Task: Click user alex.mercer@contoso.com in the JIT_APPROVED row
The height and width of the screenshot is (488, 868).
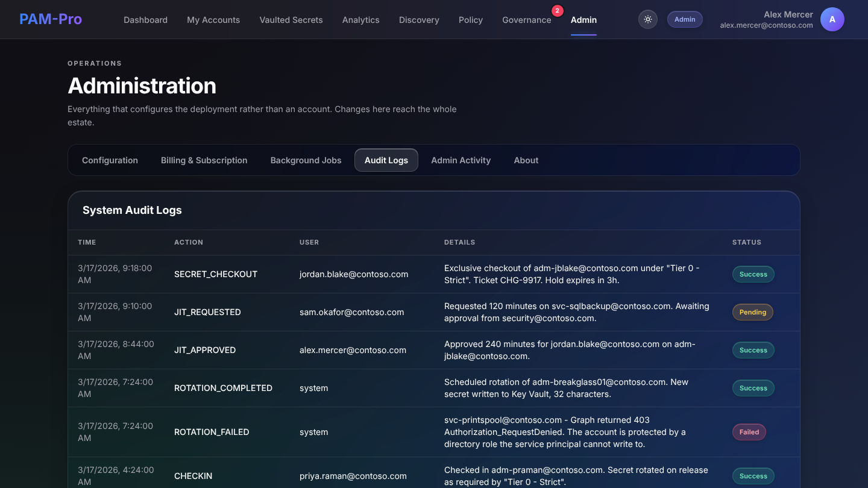Action: pos(353,350)
